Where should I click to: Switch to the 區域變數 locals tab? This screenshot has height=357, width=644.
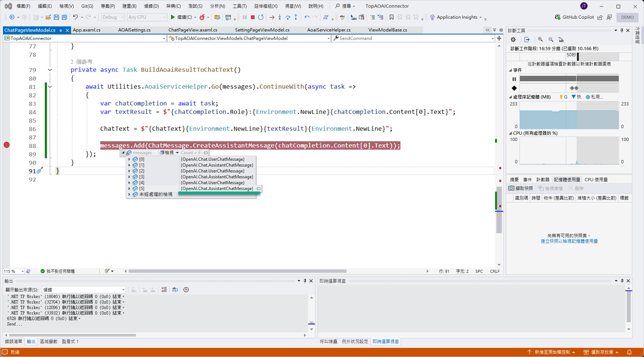pos(49,342)
